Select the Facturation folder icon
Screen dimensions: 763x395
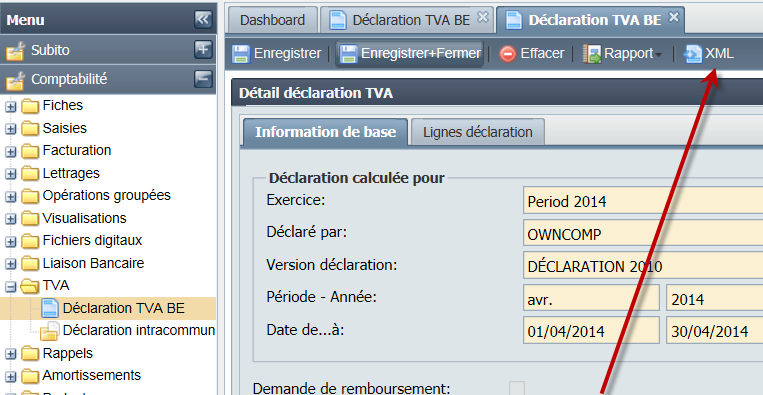30,151
